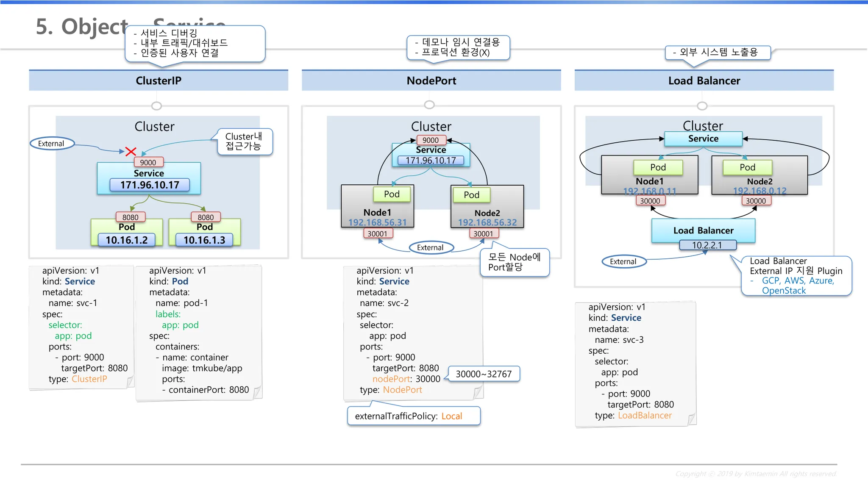
Task: Click the small circle connector under ClusterIP header
Action: tap(156, 105)
